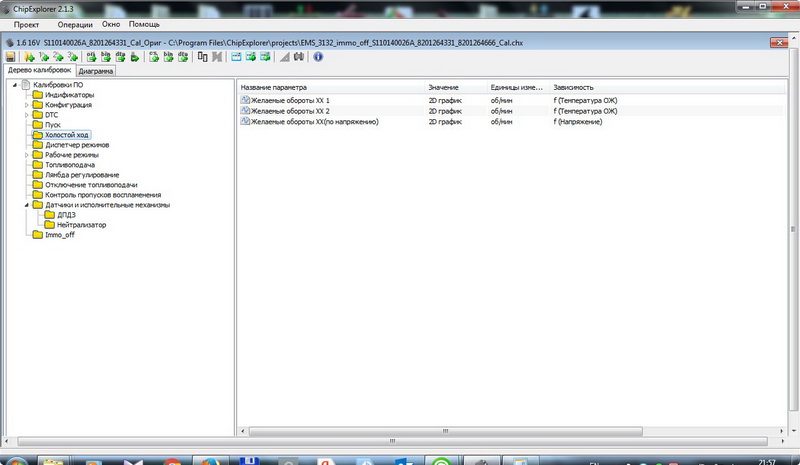Click the first toolbar icon labeled 'ori'
This screenshot has width=800, height=465.
tap(90, 57)
